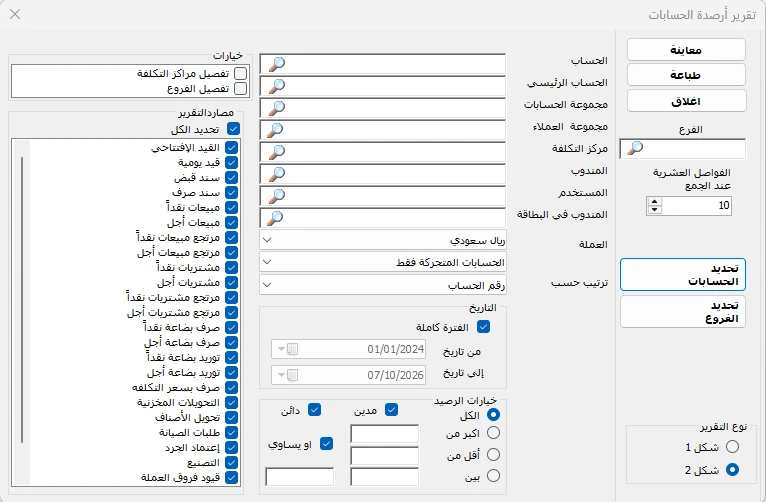Open ترتيب حسب dropdown رقم الحساب

[383, 285]
